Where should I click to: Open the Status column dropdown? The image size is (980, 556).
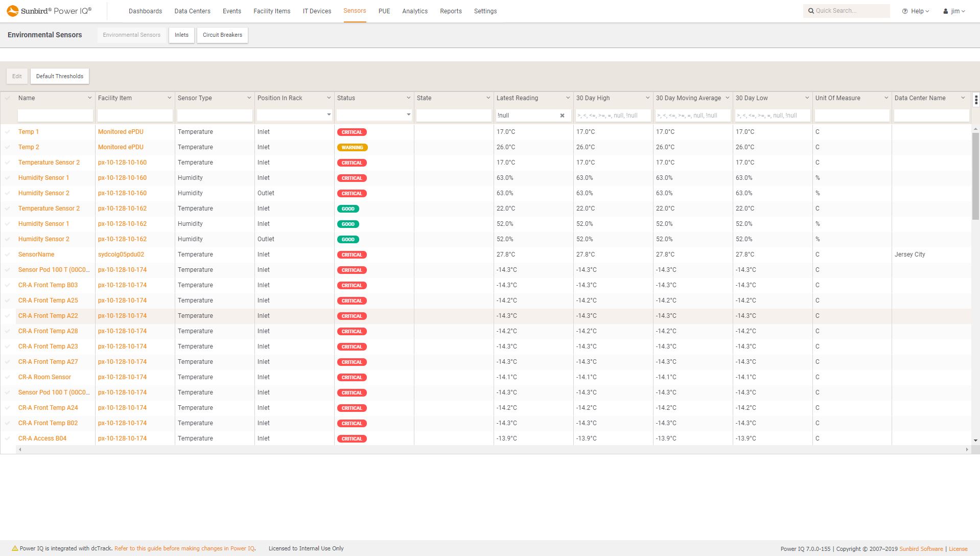tap(408, 98)
